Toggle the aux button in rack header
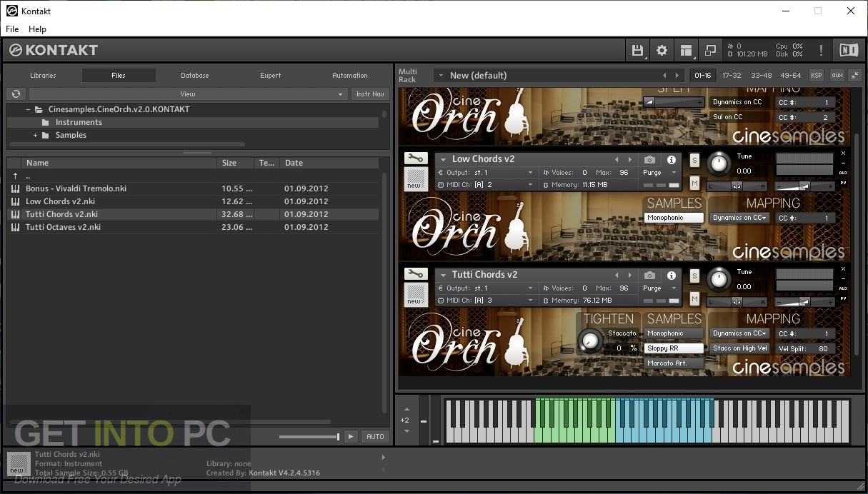This screenshot has height=494, width=868. [837, 75]
